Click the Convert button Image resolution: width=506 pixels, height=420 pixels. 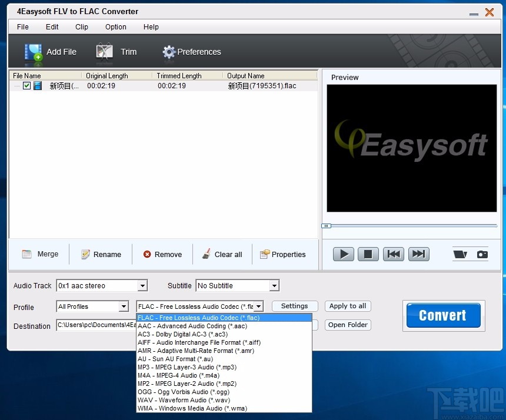tap(443, 315)
